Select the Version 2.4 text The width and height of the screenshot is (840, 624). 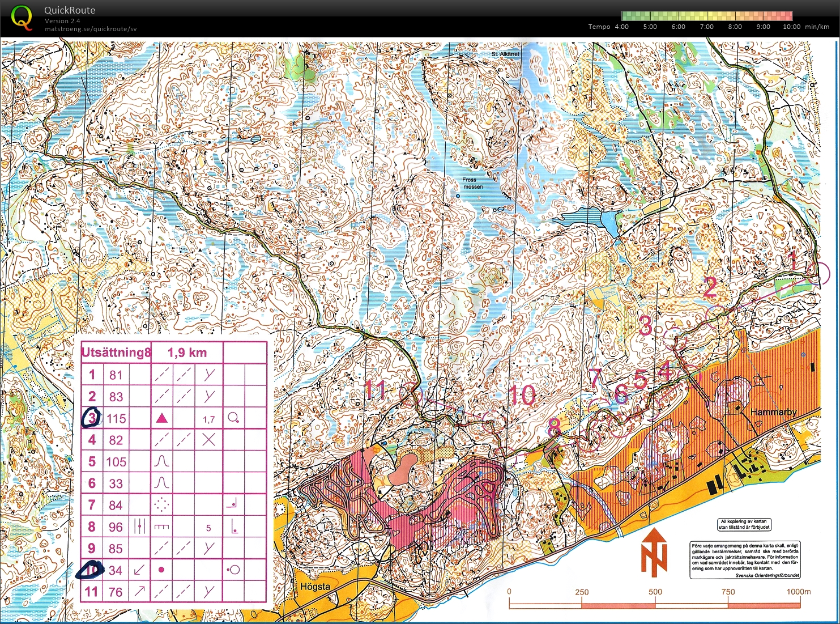click(x=62, y=21)
